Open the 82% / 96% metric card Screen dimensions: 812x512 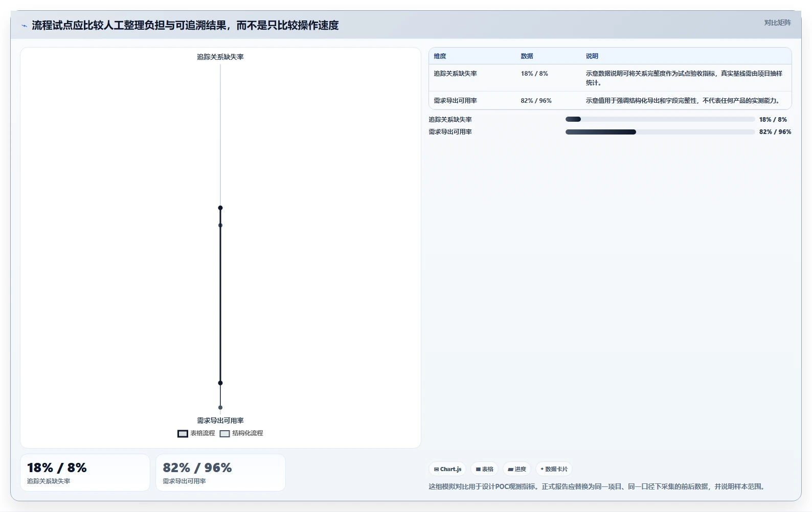point(220,473)
